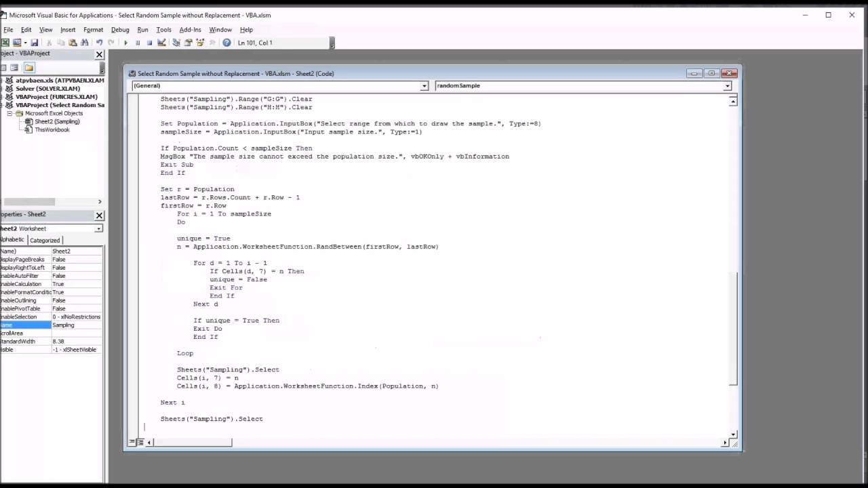Screen dimensions: 868x488
Task: Open the Edit menu
Action: click(26, 30)
